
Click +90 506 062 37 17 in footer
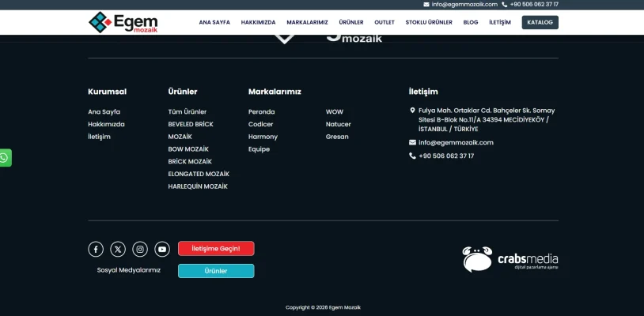(x=446, y=156)
